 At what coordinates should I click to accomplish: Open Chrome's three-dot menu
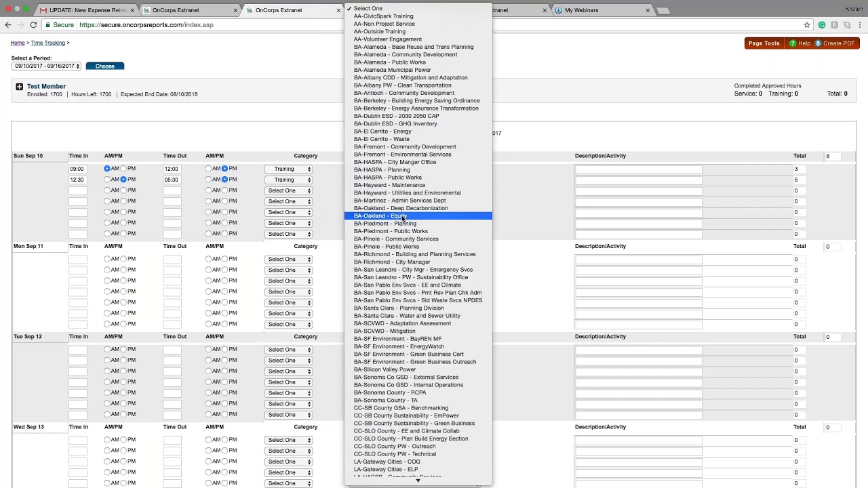859,25
